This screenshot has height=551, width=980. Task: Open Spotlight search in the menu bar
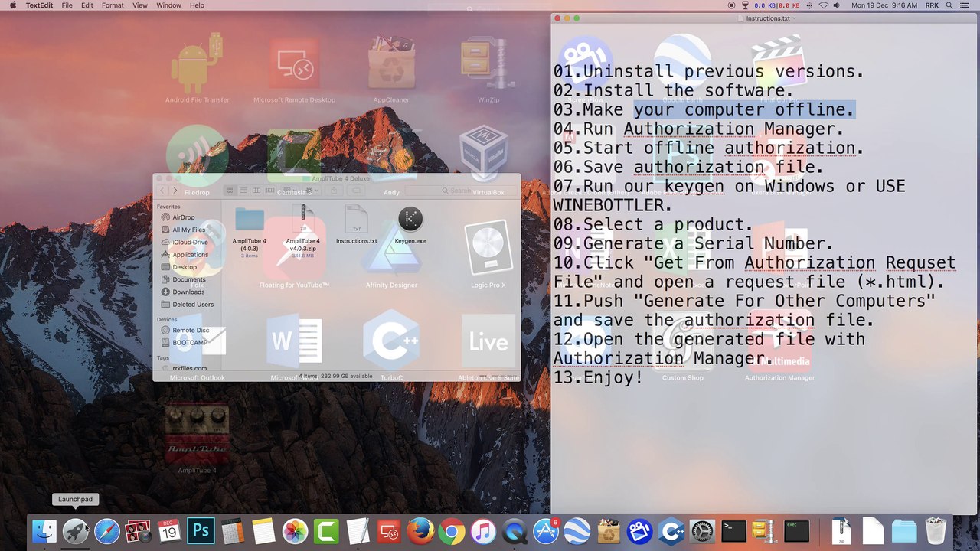click(x=950, y=5)
